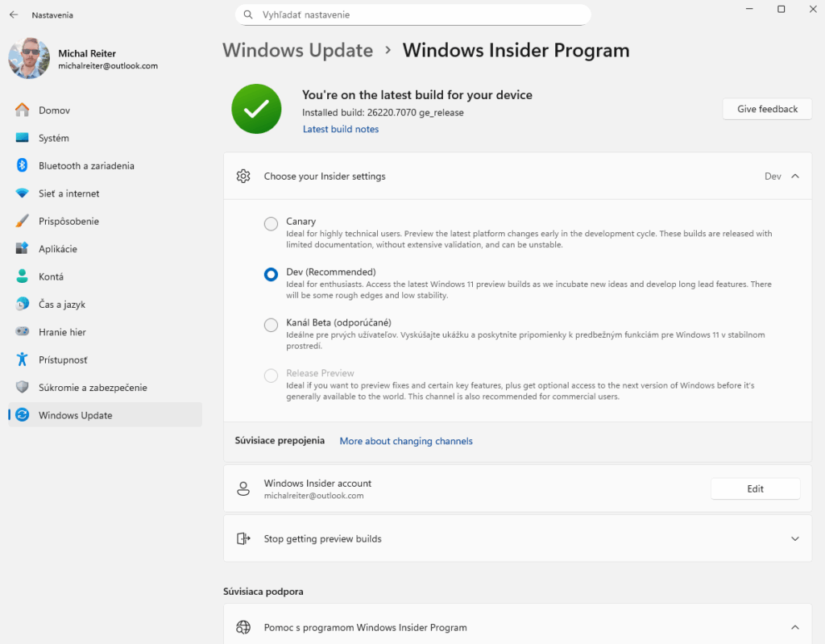Screen dimensions: 825x644
Task: Confirm the Dev (Recommended) radio selection
Action: tap(271, 274)
